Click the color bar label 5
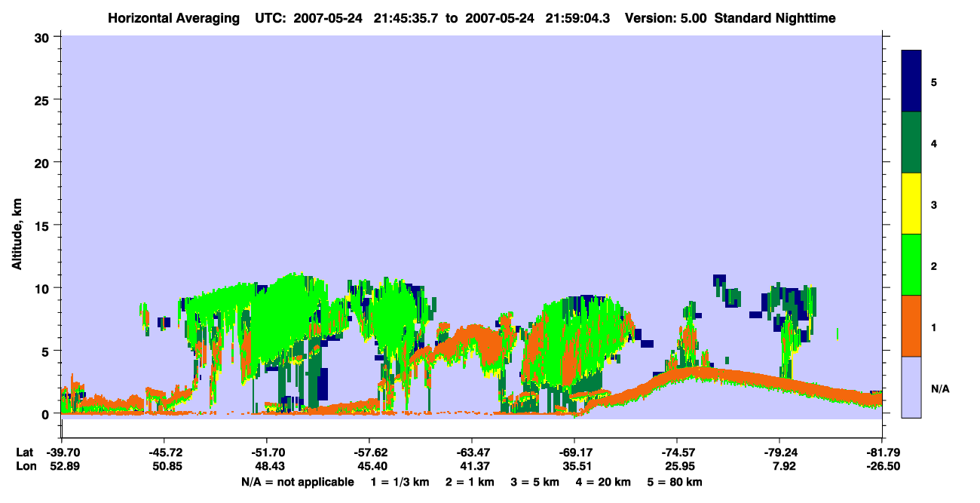This screenshot has width=980, height=503. (x=934, y=82)
